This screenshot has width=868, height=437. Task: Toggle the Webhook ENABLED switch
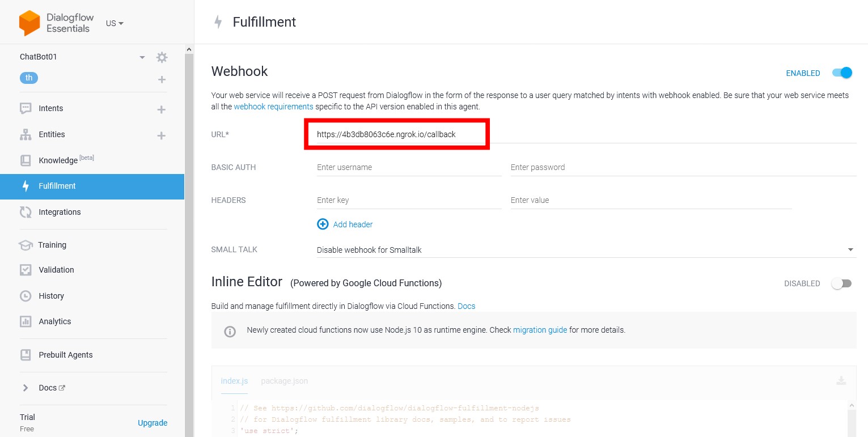coord(842,73)
